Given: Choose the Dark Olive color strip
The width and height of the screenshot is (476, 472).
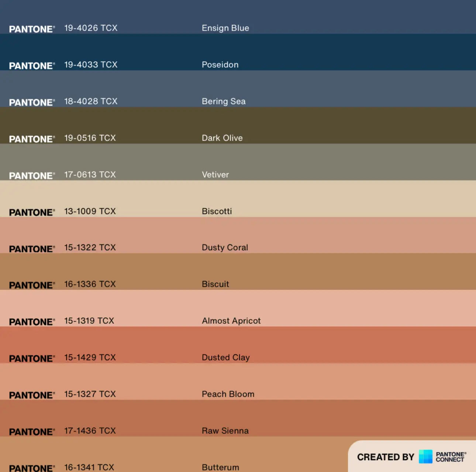Looking at the screenshot, I should [332, 125].
